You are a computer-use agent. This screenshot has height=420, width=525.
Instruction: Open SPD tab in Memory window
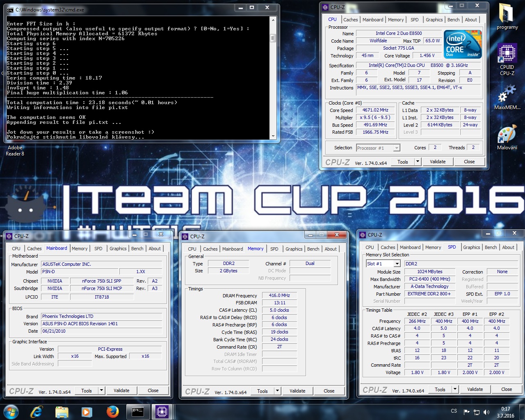274,249
